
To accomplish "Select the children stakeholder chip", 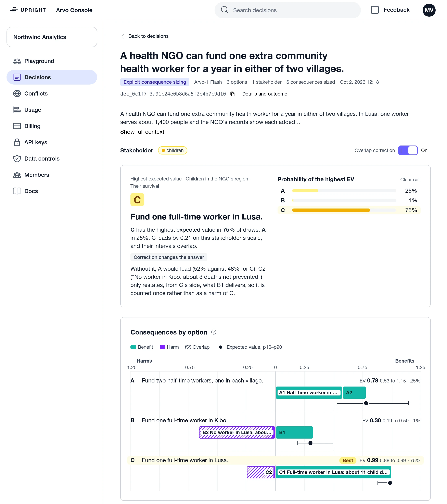I will [x=173, y=150].
